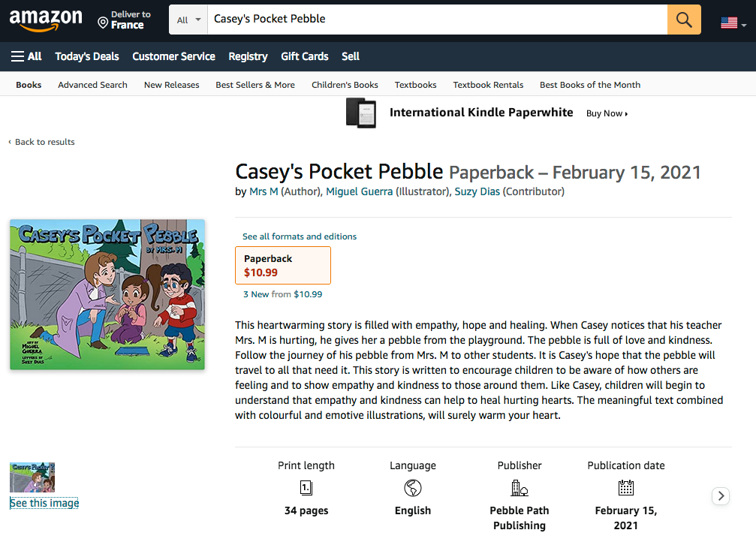Click the orange search magnifier button
756x539 pixels.
pyautogui.click(x=683, y=20)
